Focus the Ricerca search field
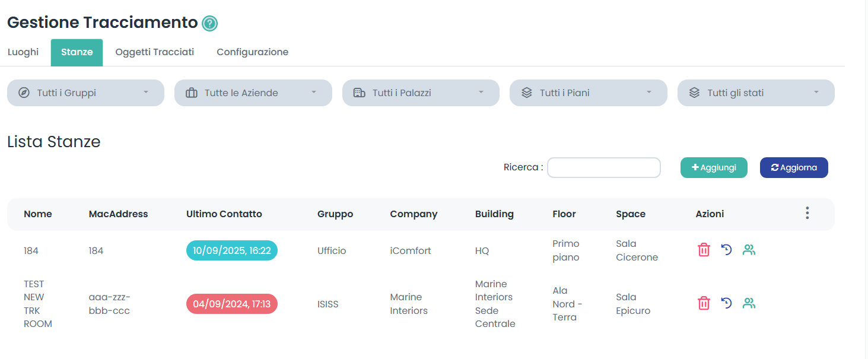868x359 pixels. click(x=603, y=168)
